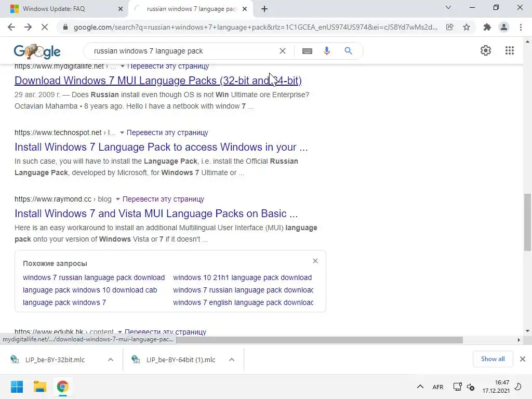Open LIP_be-BY-32bit.mlc download options arrow
This screenshot has width=532, height=399.
[x=111, y=360]
